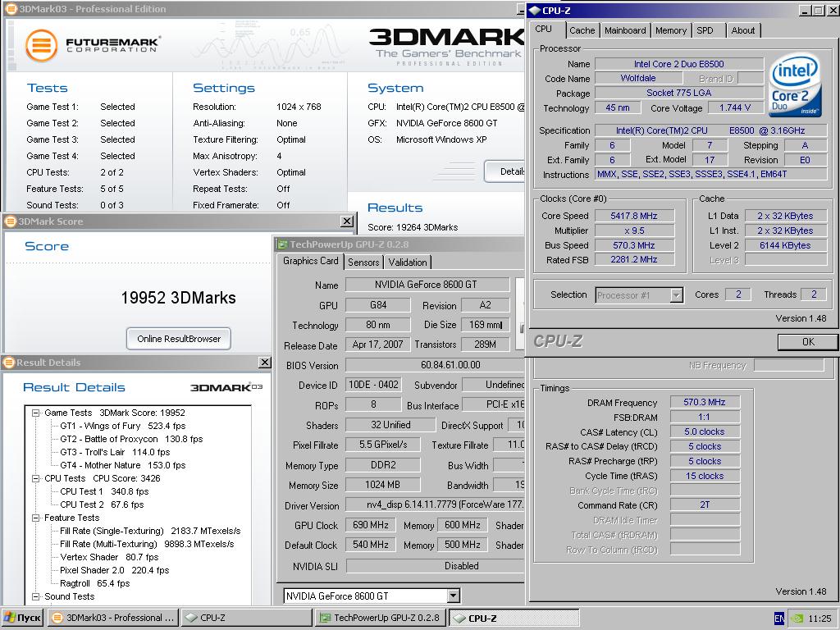Click the BIOS Version 60.84.61.00.00 field
The height and width of the screenshot is (630, 840).
435,365
